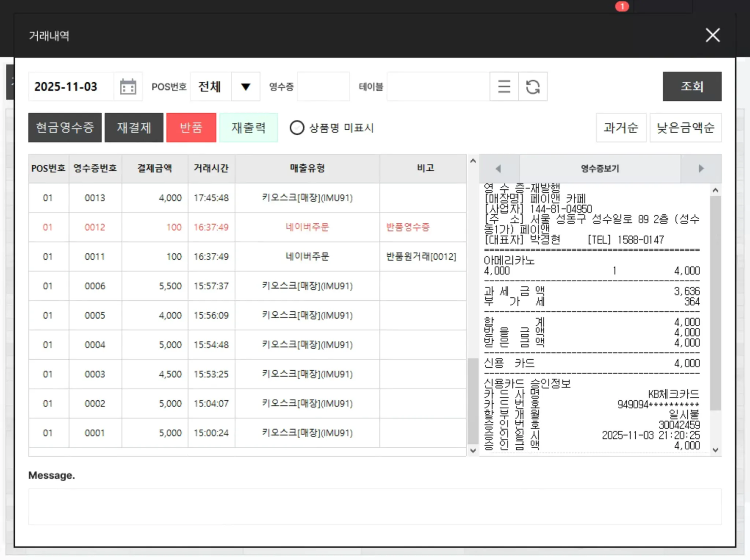Expand the POS번호 전체 dropdown
Image resolution: width=750 pixels, height=560 pixels.
coord(245,87)
